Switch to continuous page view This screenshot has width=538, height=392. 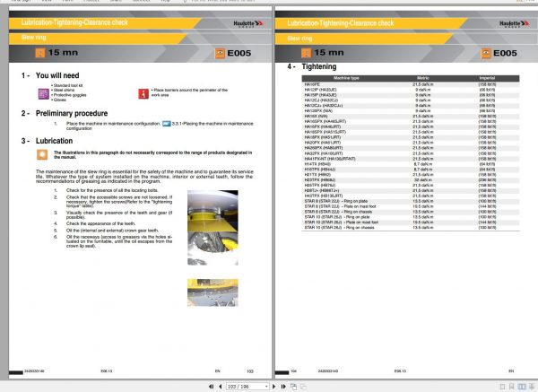point(512,387)
